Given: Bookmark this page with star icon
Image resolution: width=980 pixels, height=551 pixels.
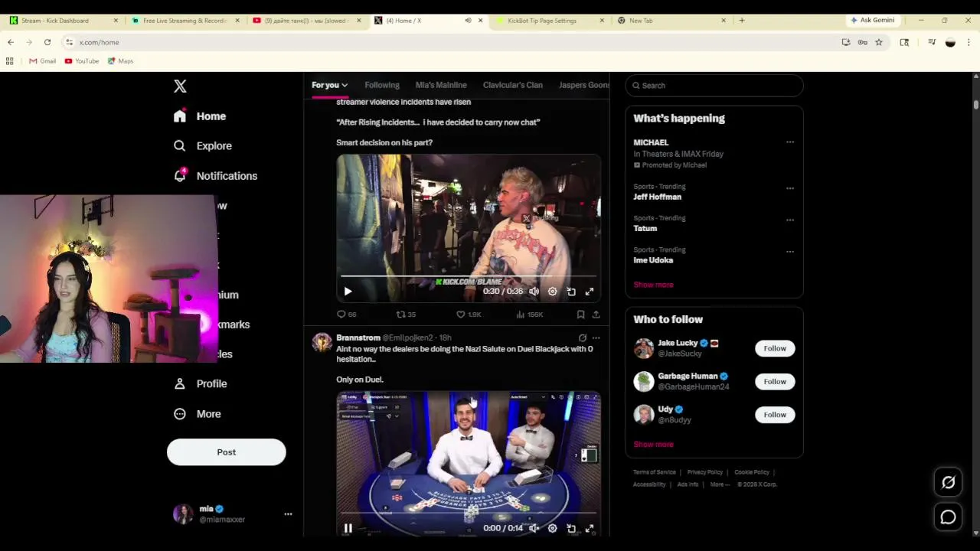Looking at the screenshot, I should coord(879,42).
